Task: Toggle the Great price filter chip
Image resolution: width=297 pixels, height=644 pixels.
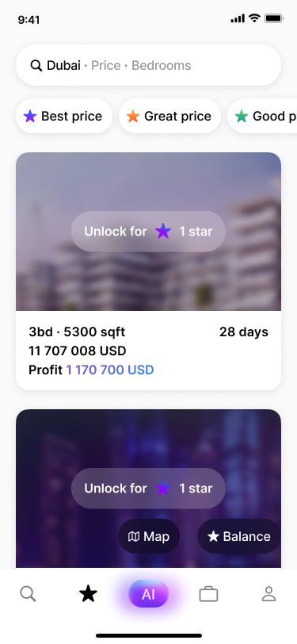Action: point(169,117)
